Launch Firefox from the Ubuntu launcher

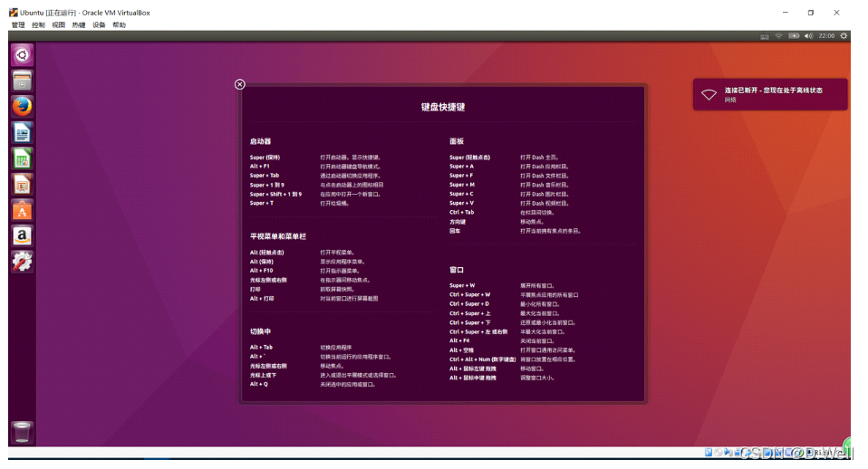22,106
